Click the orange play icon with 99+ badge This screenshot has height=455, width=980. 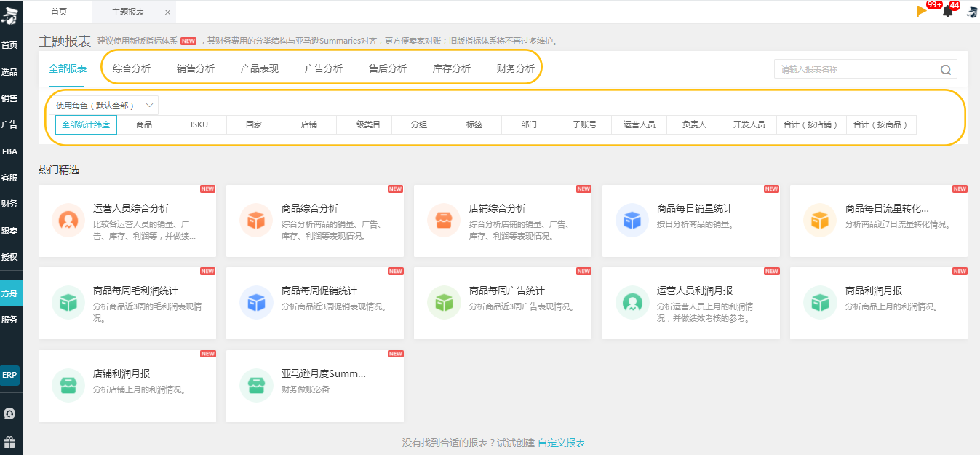923,11
